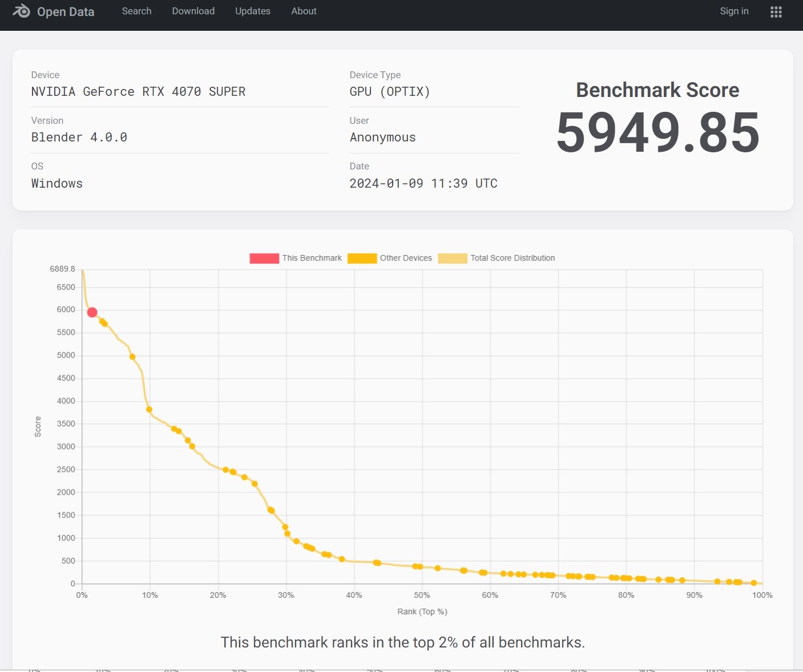Viewport: 803px width, 672px height.
Task: Open the Search page
Action: pyautogui.click(x=136, y=11)
